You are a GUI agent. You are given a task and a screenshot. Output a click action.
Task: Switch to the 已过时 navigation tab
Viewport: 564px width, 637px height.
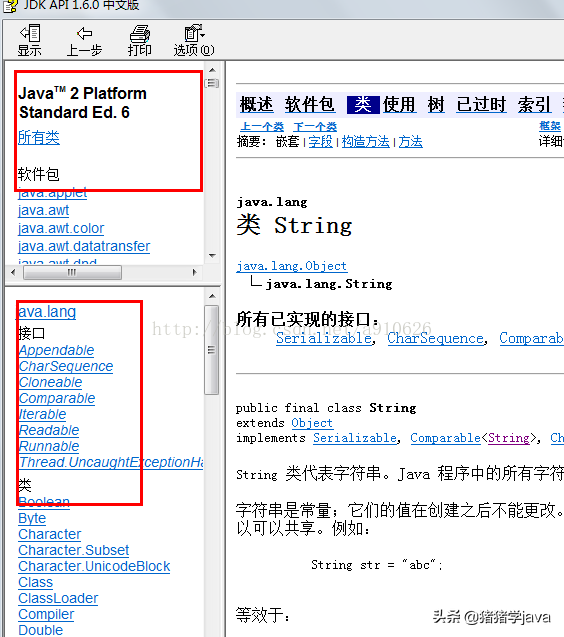tap(481, 105)
